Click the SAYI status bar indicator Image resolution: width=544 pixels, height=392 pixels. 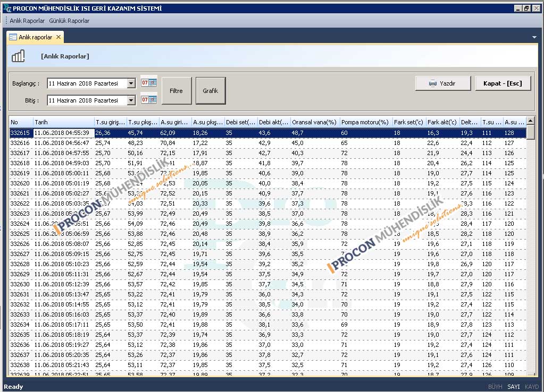tap(514, 387)
